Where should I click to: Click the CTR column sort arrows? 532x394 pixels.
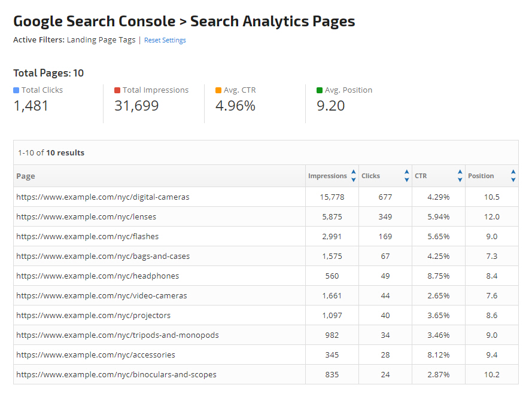pos(460,176)
